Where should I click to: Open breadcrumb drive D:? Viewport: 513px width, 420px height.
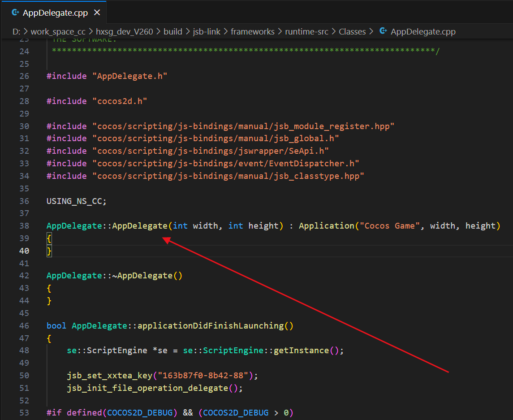tap(17, 32)
